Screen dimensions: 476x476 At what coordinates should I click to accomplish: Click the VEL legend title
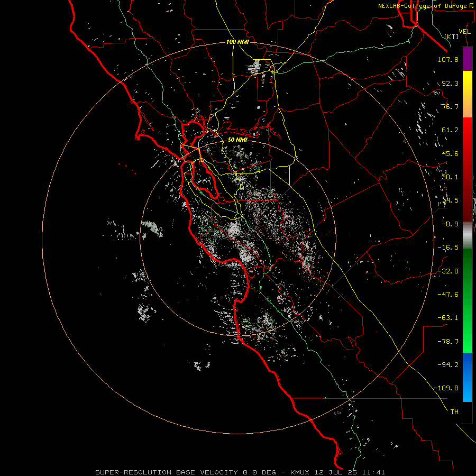(464, 32)
